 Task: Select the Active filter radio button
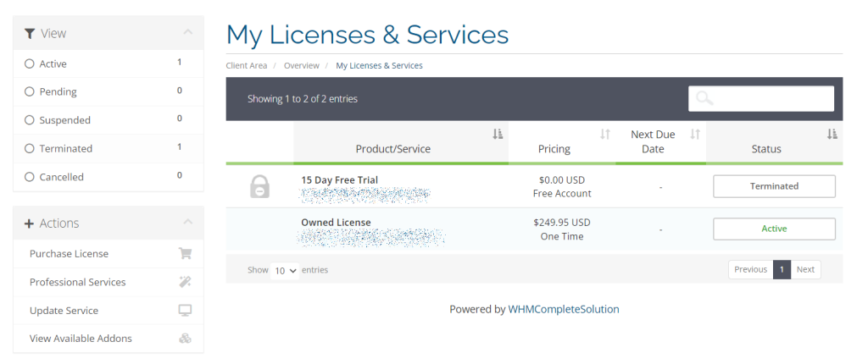[x=30, y=63]
